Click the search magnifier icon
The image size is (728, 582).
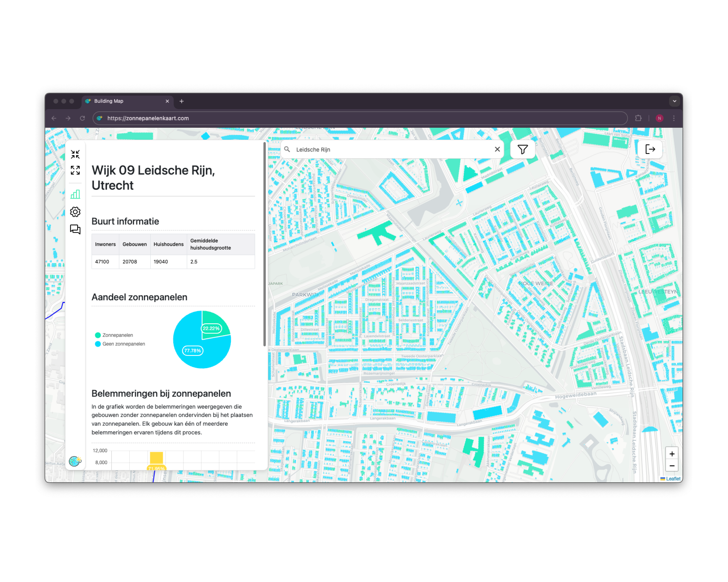coord(287,149)
